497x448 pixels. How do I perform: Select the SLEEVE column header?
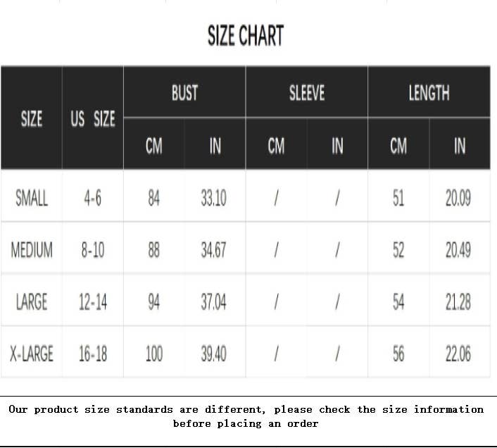[x=307, y=92]
